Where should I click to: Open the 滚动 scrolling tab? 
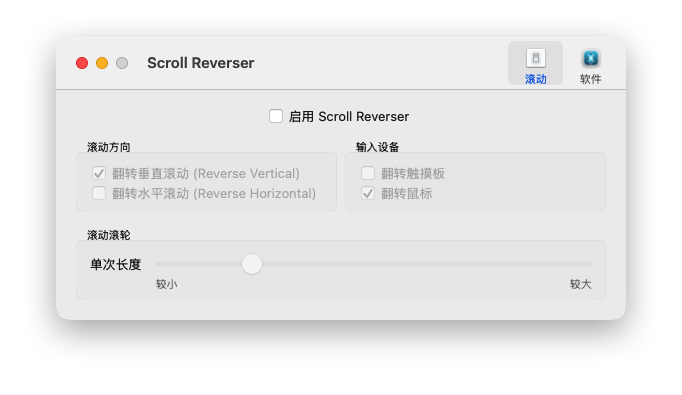click(x=535, y=64)
